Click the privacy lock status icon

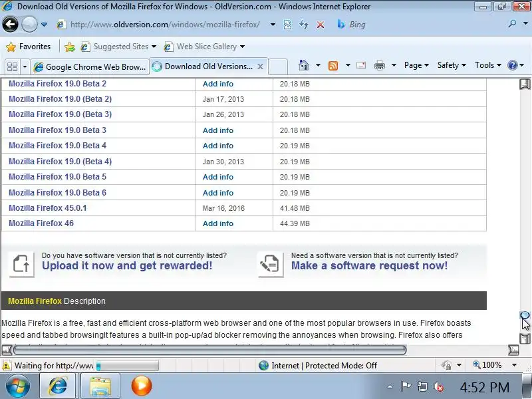tap(446, 365)
